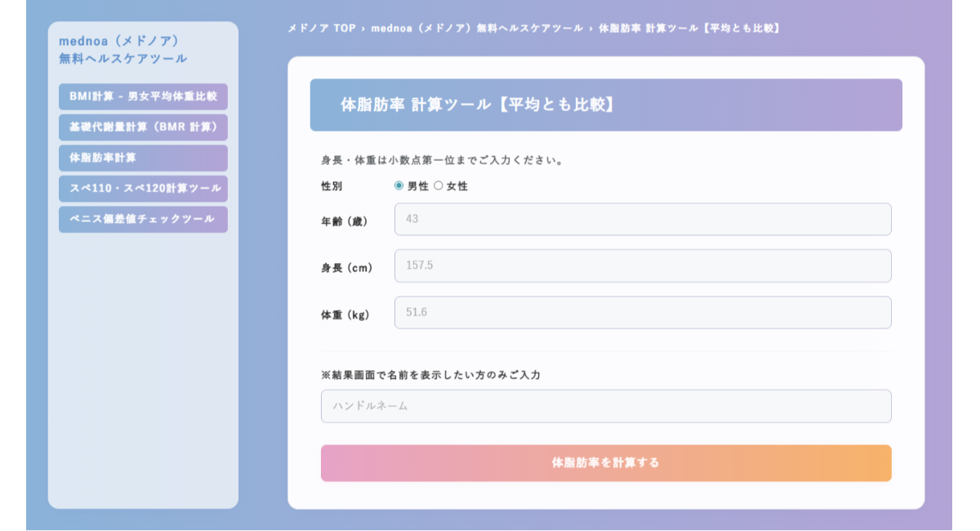Click the note 身長・体重は小数点第一位までご入力ください
The image size is (980, 531).
point(443,160)
